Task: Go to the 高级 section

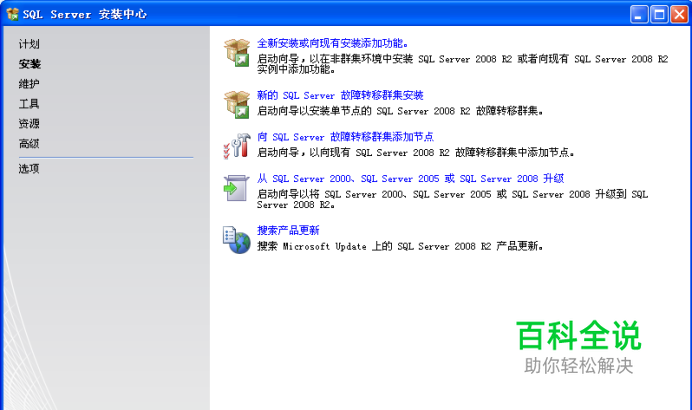Action: coord(29,143)
